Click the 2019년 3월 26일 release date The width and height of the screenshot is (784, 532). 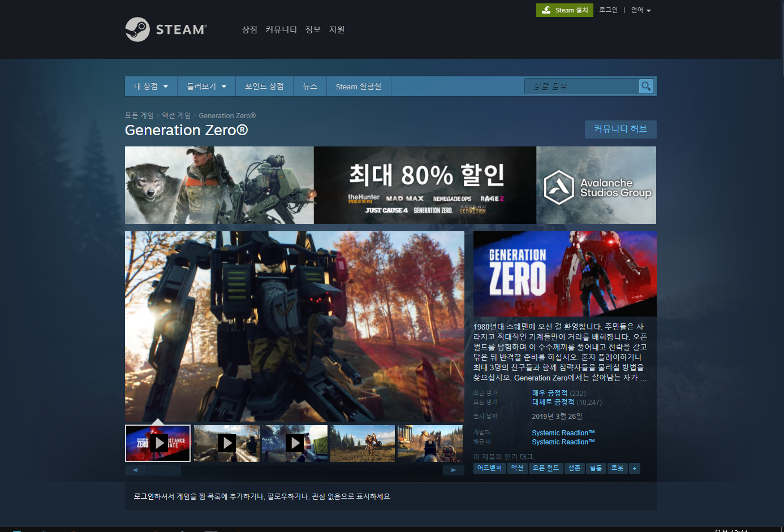click(557, 417)
